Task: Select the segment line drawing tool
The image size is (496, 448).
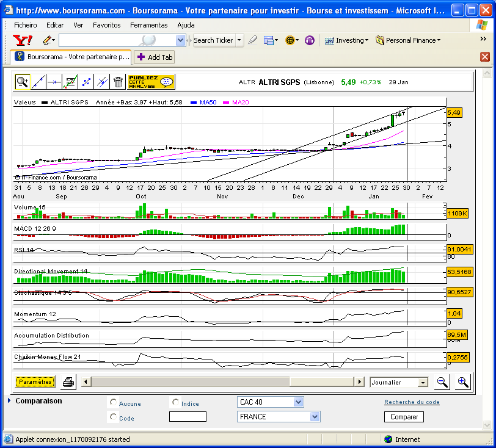Action: (86, 82)
